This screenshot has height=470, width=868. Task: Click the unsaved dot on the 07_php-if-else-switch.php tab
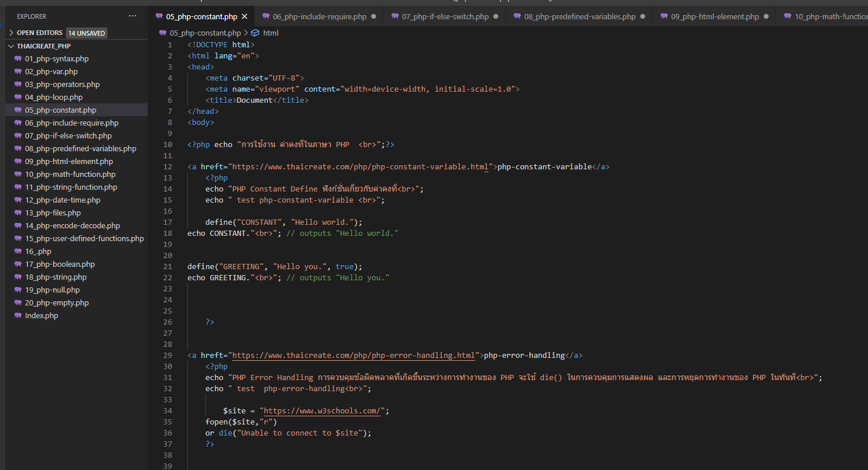pyautogui.click(x=496, y=16)
